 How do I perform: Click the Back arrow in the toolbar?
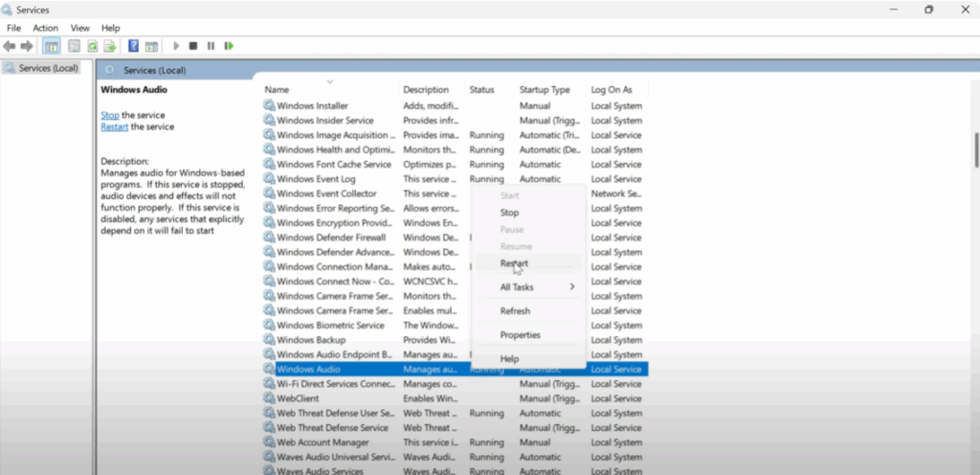click(x=10, y=46)
